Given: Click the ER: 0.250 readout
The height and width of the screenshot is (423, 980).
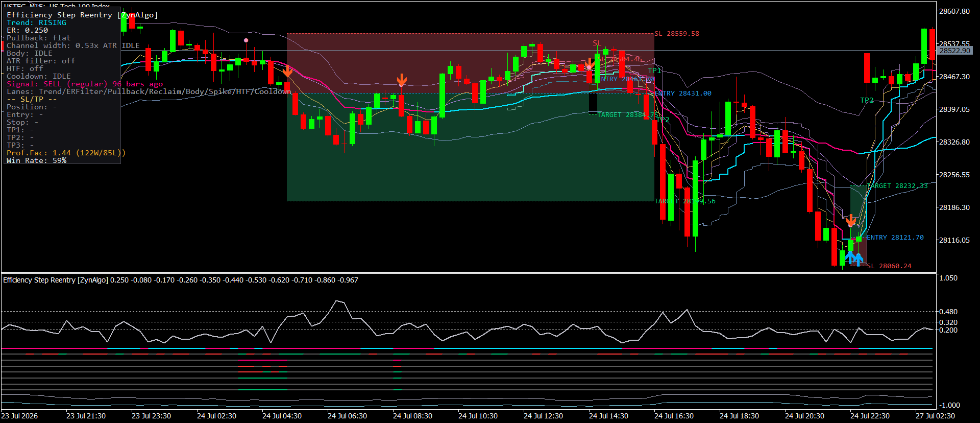Looking at the screenshot, I should (x=27, y=31).
